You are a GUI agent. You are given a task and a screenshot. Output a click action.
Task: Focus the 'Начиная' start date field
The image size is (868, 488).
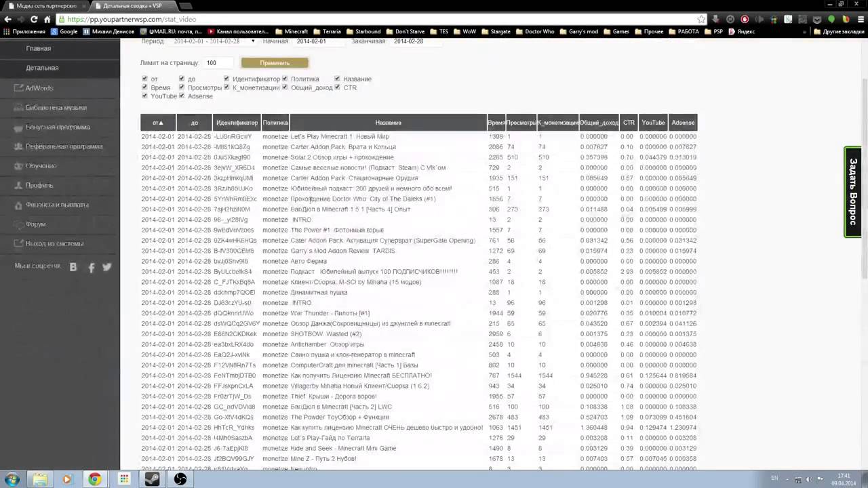click(319, 41)
